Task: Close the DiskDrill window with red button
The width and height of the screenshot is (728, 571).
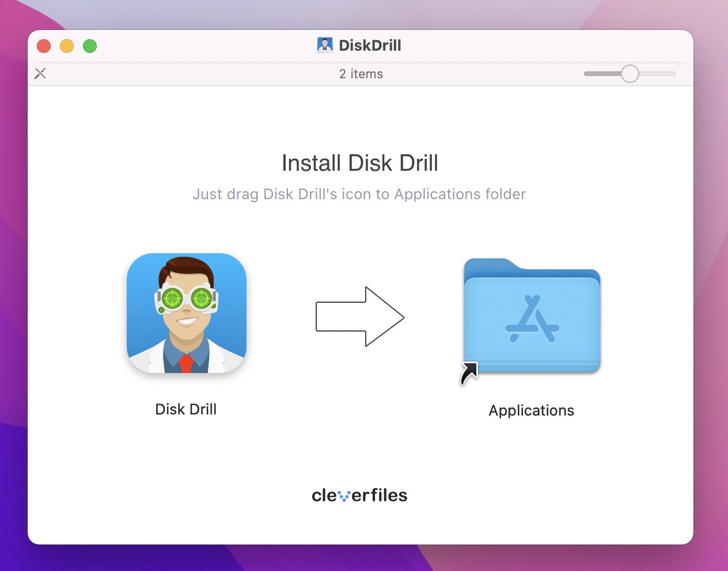Action: click(44, 46)
